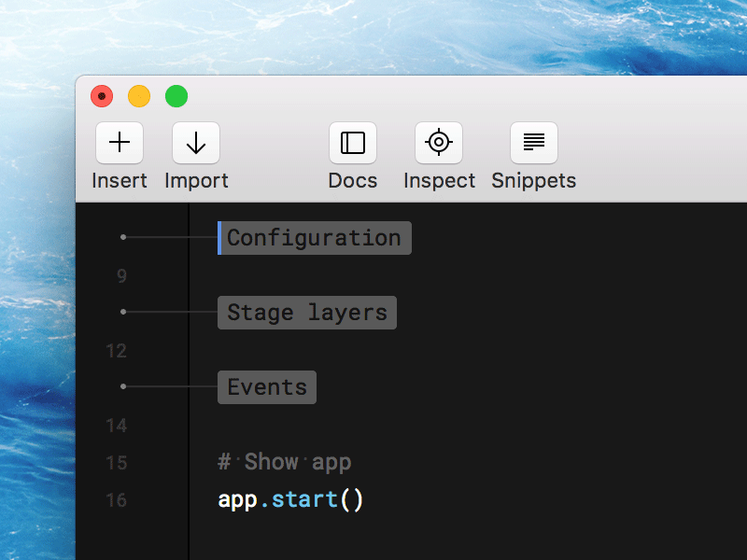Toggle the fold dot beside Configuration
Viewport: 747px width, 560px height.
tap(123, 236)
